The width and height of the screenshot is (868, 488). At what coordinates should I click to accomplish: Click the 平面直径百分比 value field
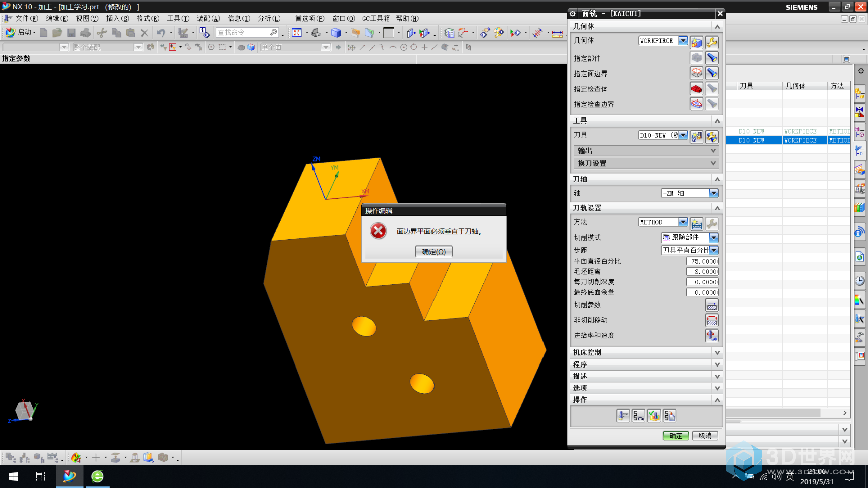tap(702, 261)
